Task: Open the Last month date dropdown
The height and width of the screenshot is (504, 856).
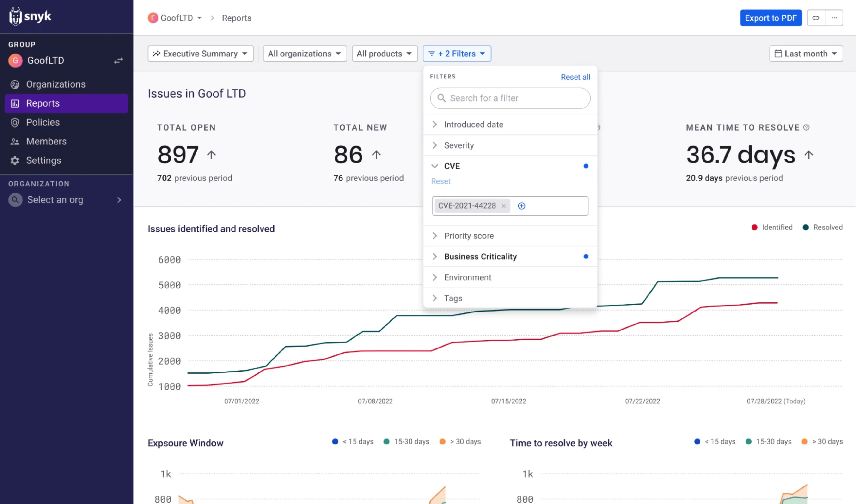Action: click(x=806, y=54)
